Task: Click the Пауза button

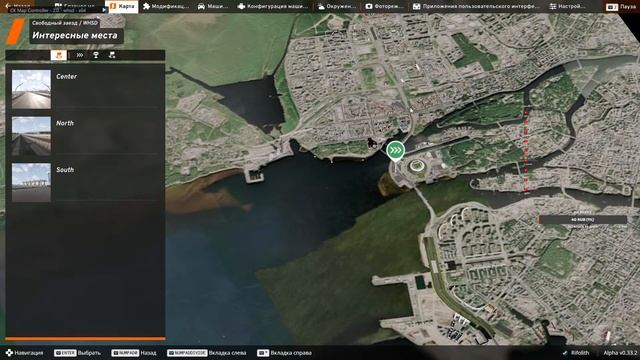Action: pyautogui.click(x=621, y=7)
